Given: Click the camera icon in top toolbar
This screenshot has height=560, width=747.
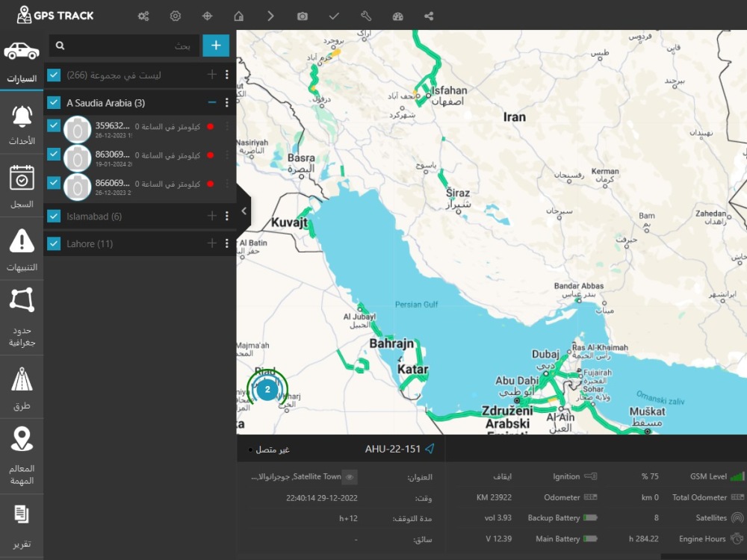Looking at the screenshot, I should click(x=303, y=16).
